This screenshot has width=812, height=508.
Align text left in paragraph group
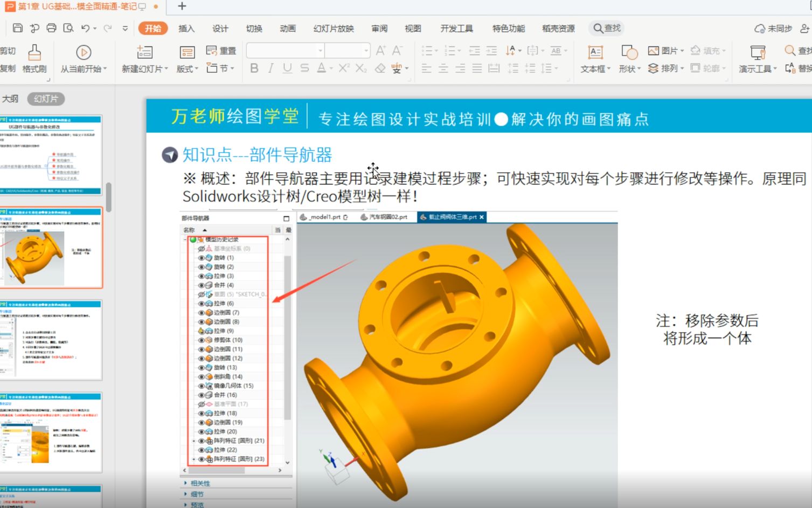[426, 68]
